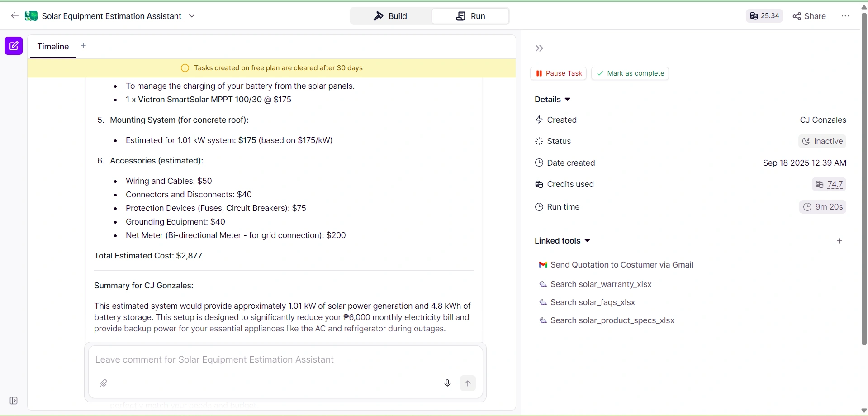Select the Timeline tab

pos(53,47)
